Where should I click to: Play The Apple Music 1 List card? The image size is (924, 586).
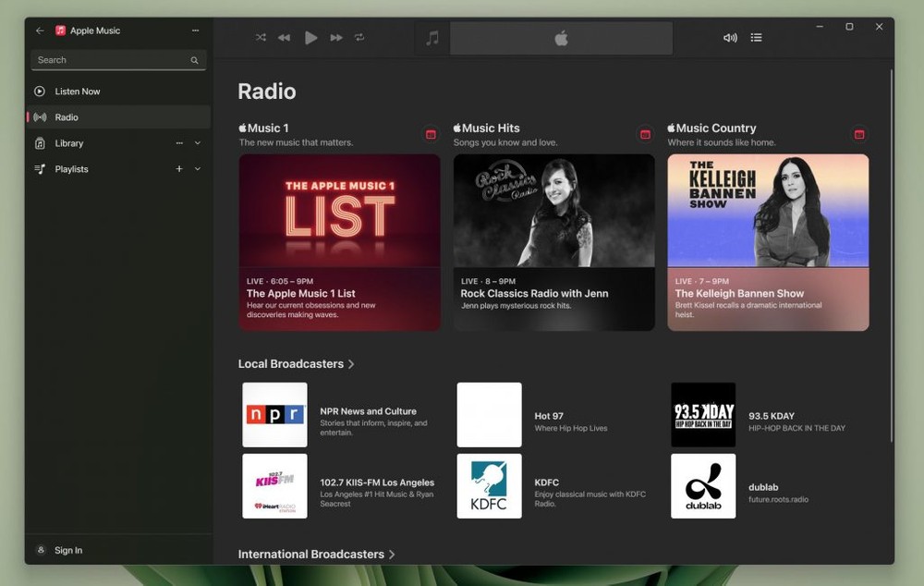pos(339,242)
